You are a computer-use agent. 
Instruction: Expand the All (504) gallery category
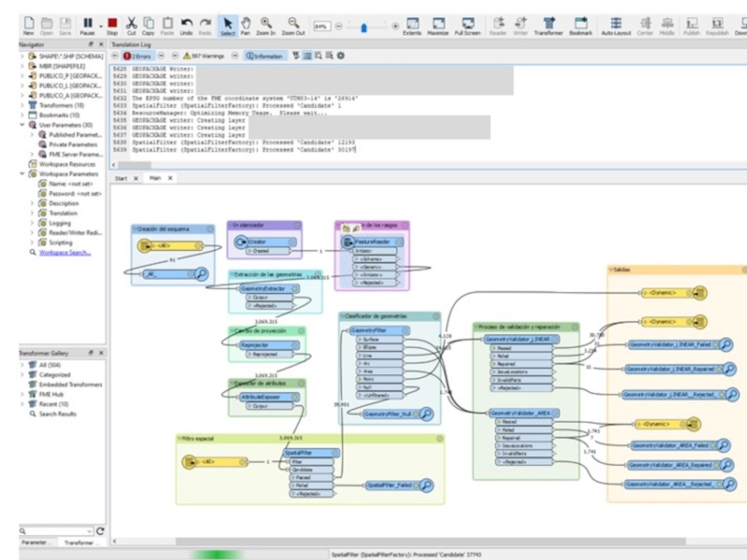[x=22, y=365]
